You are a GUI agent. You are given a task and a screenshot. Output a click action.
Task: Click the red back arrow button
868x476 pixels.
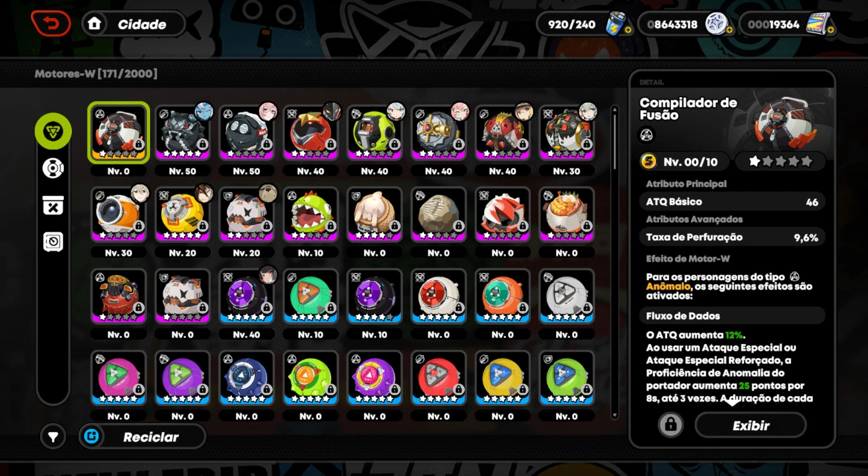pos(51,24)
